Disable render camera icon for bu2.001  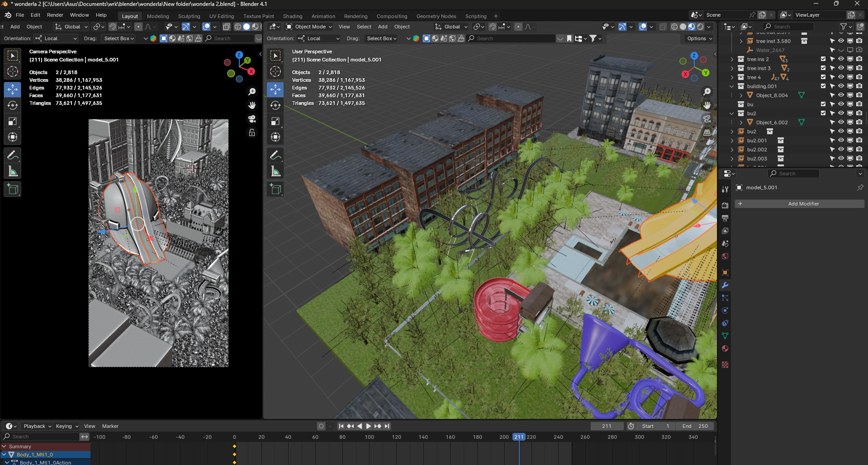[x=859, y=141]
